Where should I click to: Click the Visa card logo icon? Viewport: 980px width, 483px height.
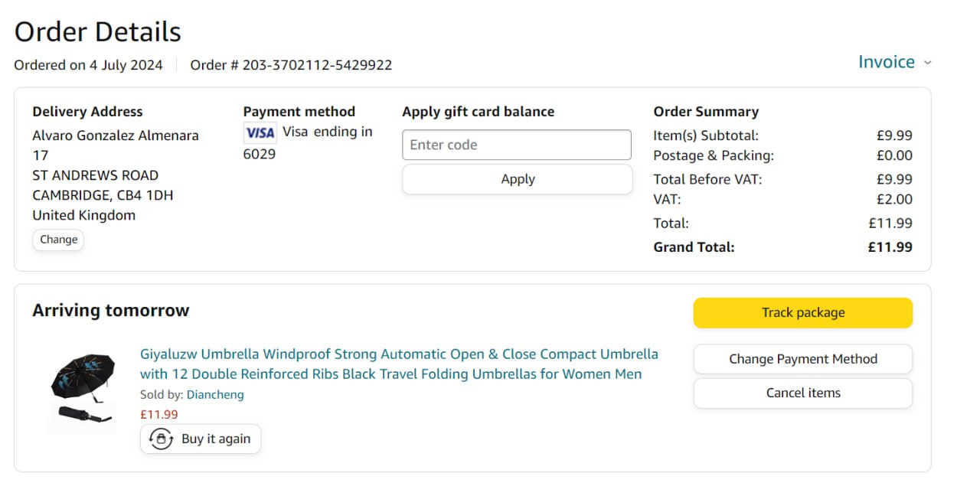(260, 133)
